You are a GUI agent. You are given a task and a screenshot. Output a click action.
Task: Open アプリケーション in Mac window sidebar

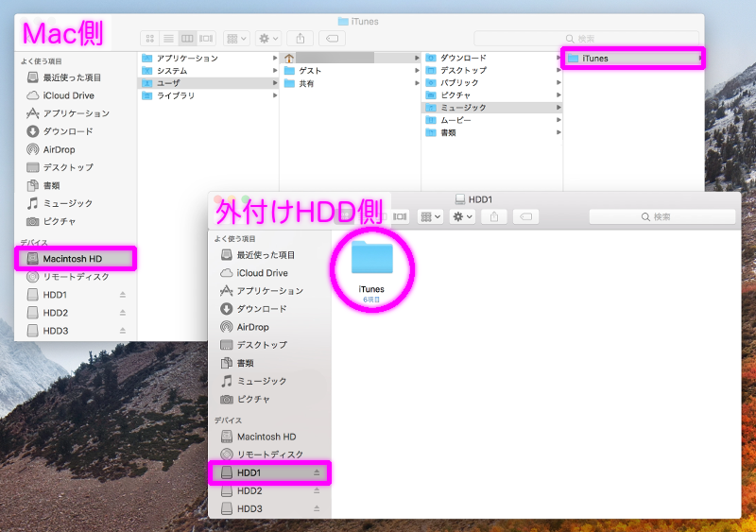tap(68, 113)
